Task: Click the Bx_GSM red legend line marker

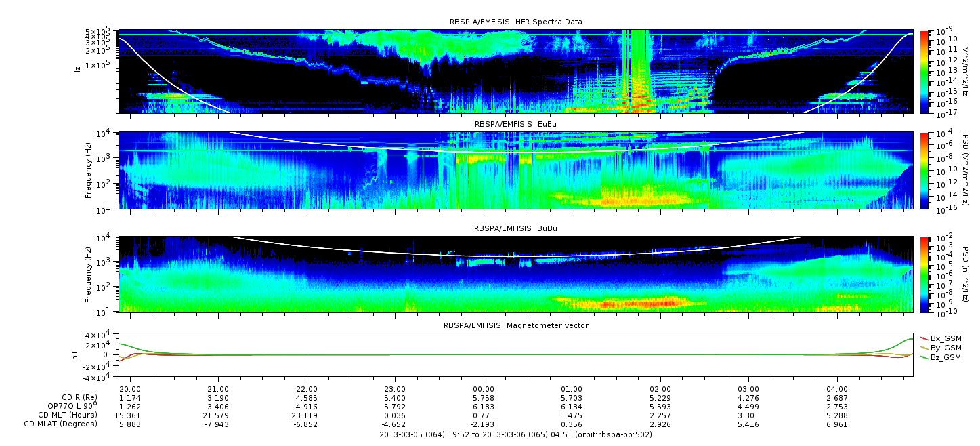Action: [924, 338]
